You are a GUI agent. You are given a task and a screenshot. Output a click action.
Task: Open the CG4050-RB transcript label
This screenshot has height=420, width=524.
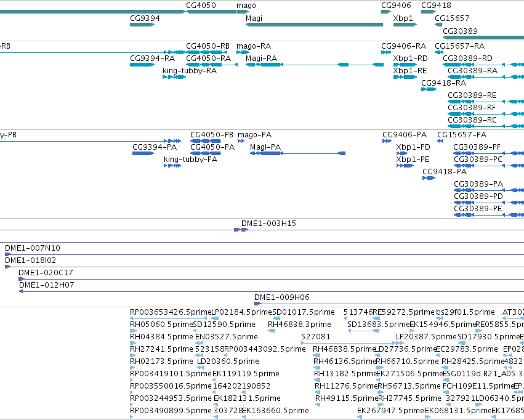click(x=208, y=46)
